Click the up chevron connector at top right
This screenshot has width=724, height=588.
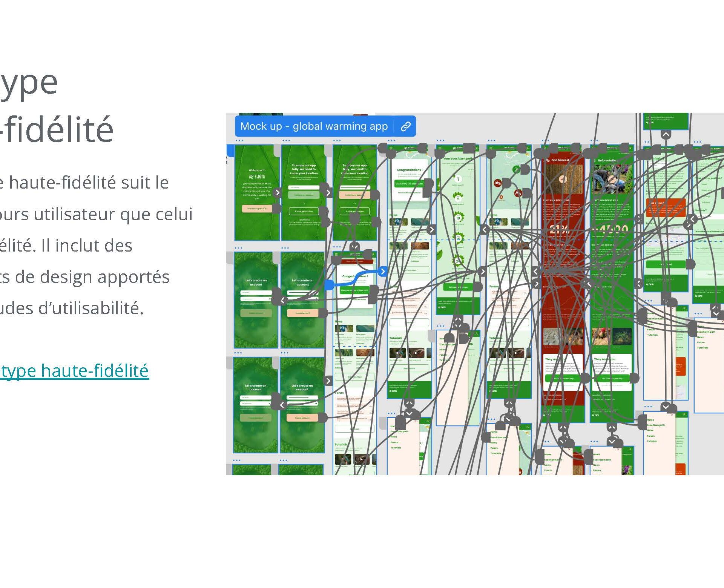666,134
